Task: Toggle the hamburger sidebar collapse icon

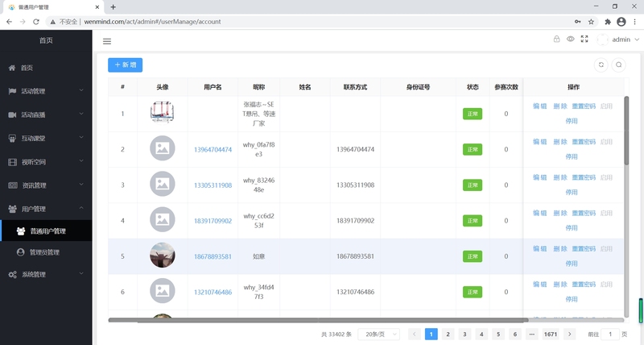Action: click(107, 41)
